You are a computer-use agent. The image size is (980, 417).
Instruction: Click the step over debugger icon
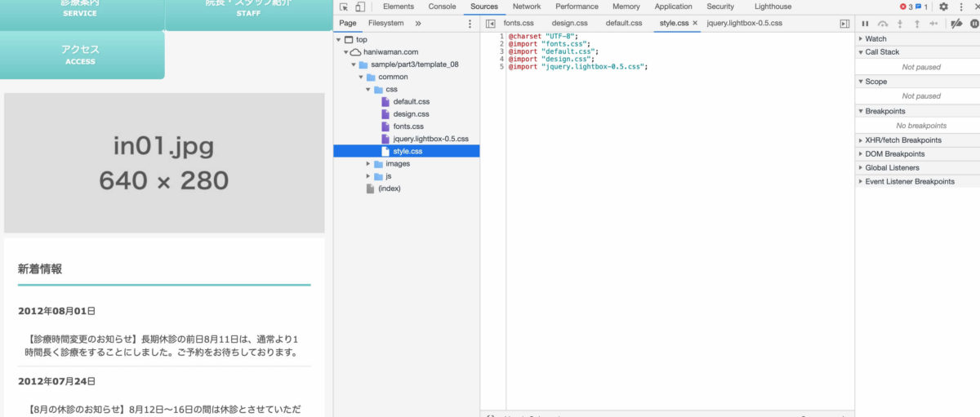883,24
